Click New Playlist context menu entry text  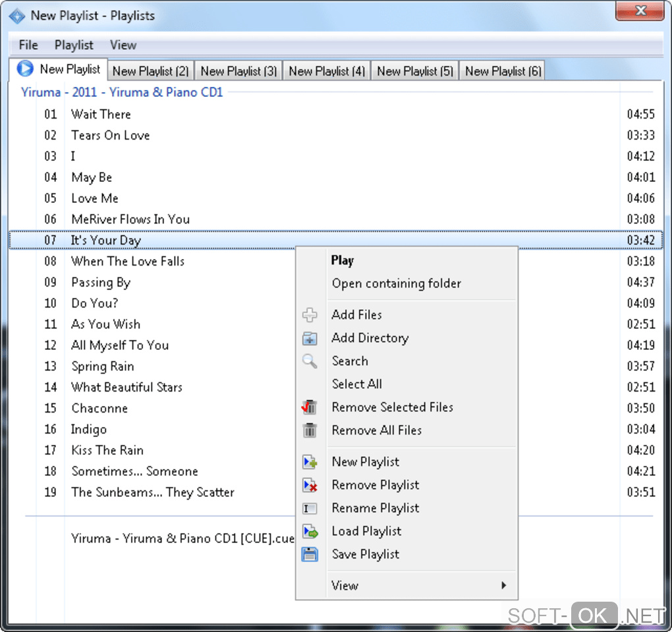point(365,462)
